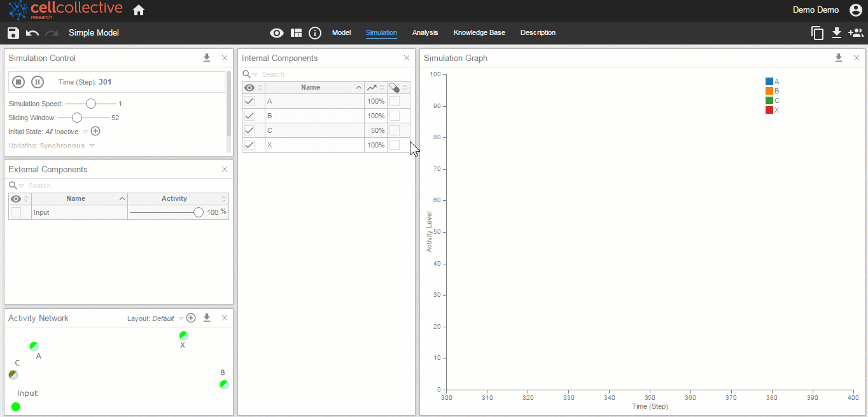Open the info icon in the top toolbar
Screen dimensions: 868x417
coord(315,33)
